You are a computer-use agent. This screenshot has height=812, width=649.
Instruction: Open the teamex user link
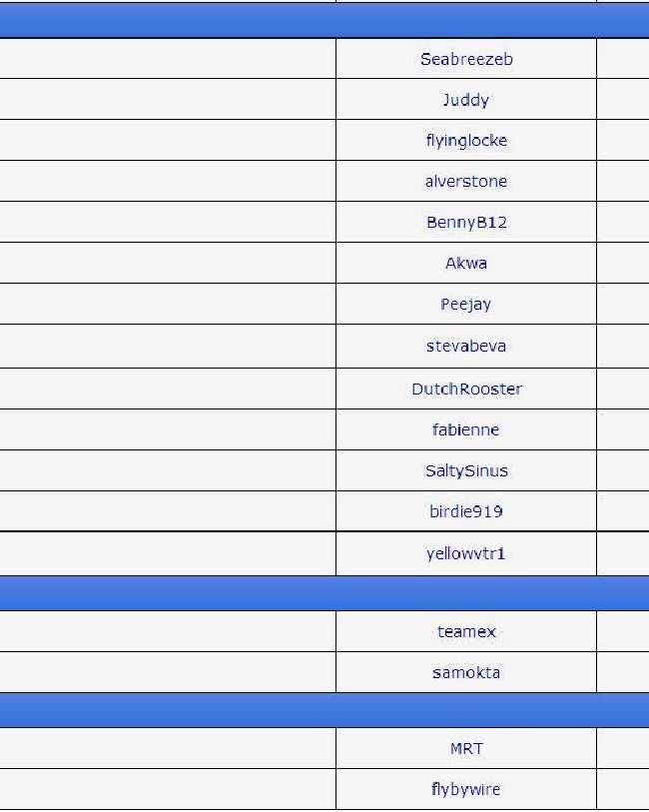point(466,632)
